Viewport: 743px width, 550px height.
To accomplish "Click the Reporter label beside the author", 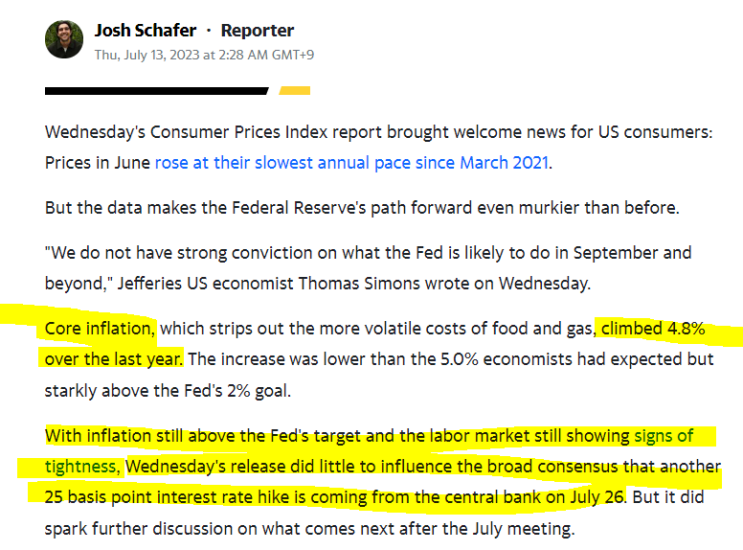I will tap(257, 30).
